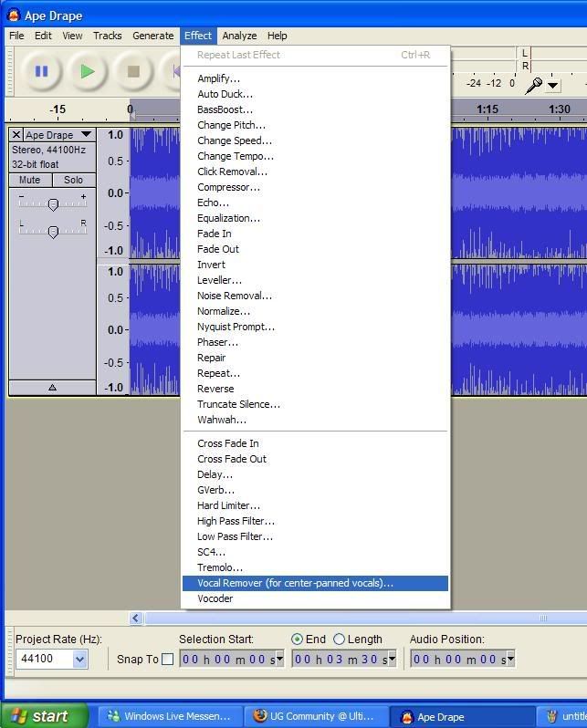Open the File menu
The height and width of the screenshot is (728, 587).
pos(16,36)
